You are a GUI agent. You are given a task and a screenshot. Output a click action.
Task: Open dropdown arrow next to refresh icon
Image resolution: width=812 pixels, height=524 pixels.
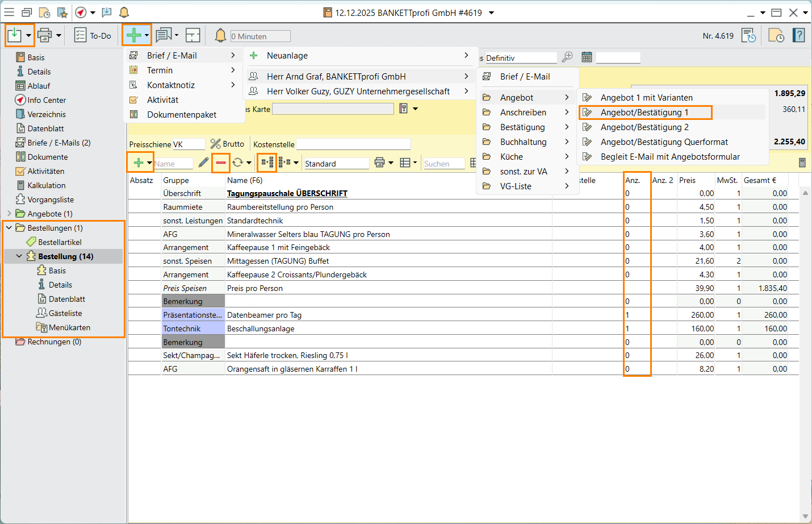pos(249,163)
